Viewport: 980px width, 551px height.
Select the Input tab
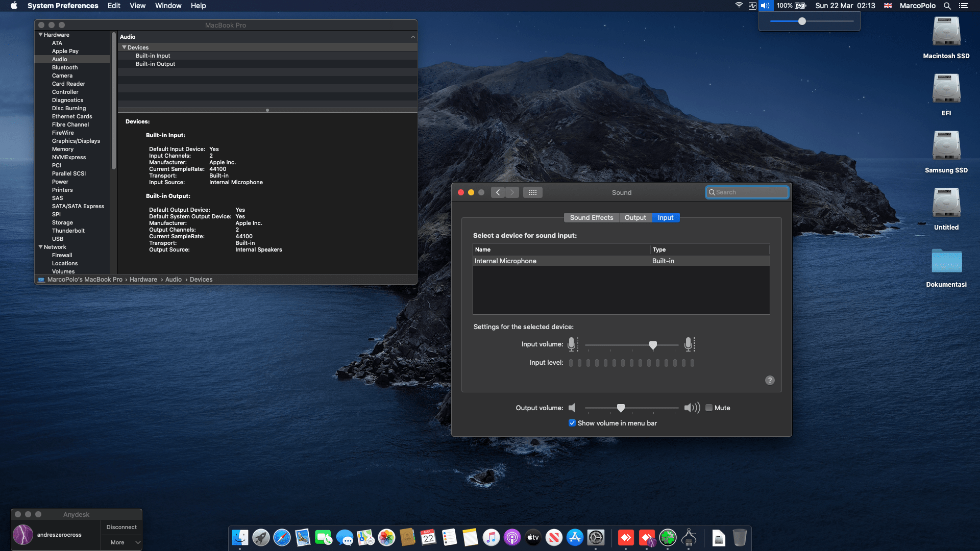coord(666,218)
